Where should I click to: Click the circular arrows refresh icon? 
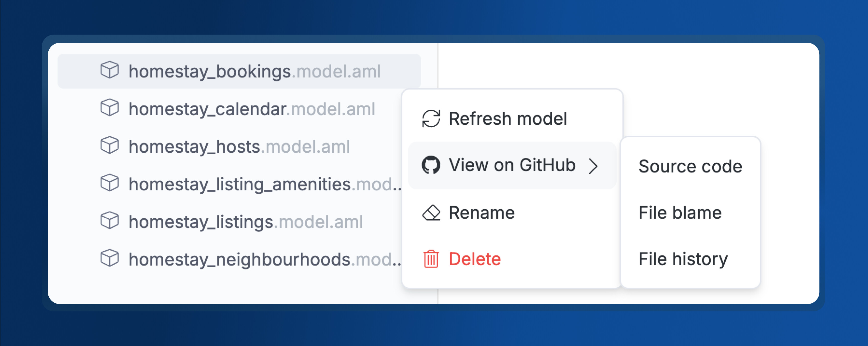tap(431, 119)
